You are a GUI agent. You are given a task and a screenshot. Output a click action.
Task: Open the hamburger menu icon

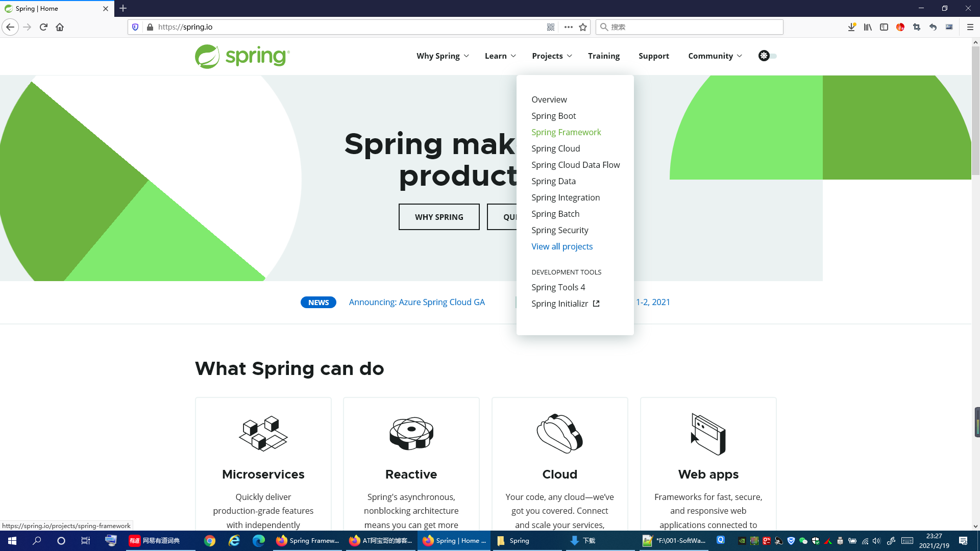coord(971,27)
